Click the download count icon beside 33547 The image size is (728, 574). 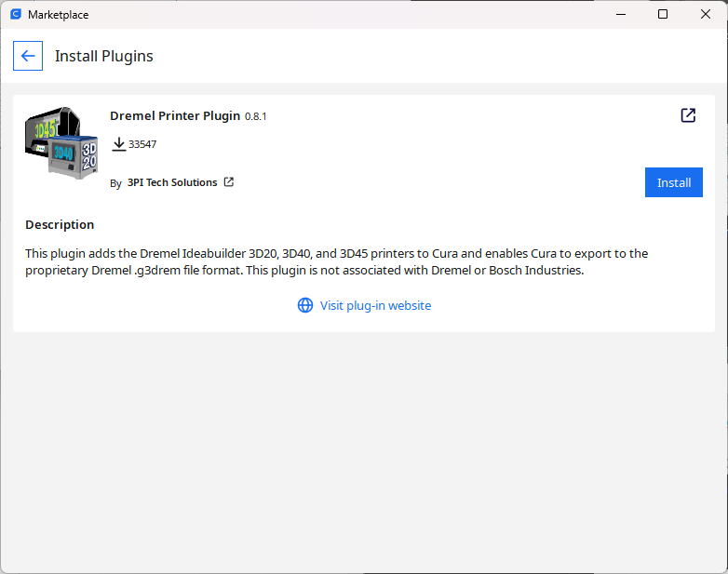click(119, 144)
